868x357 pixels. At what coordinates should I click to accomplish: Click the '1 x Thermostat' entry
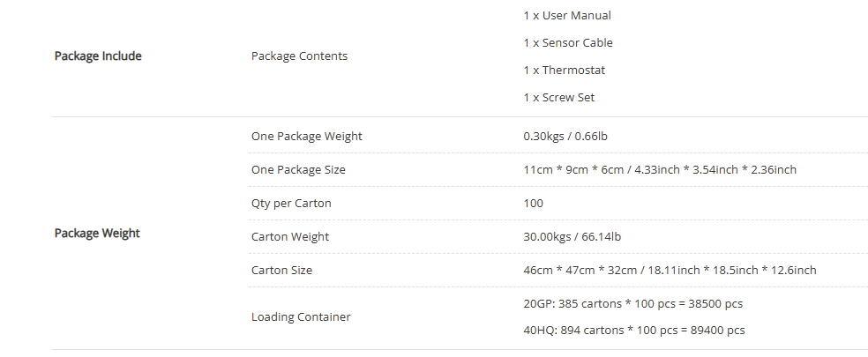coord(564,70)
